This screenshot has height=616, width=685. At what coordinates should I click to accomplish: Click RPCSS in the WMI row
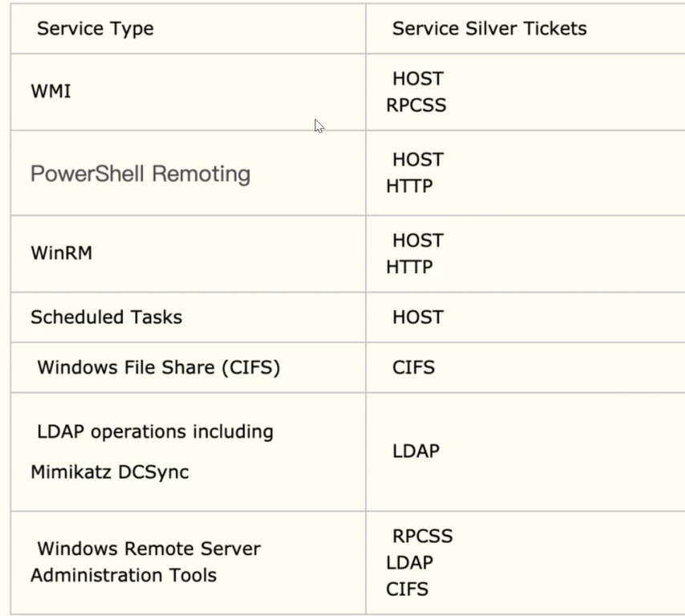pos(415,105)
